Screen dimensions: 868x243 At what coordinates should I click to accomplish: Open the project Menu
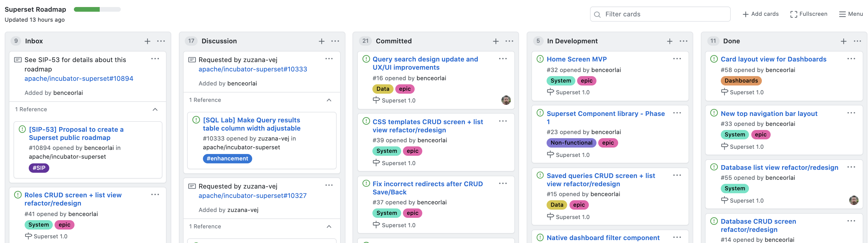tap(851, 14)
